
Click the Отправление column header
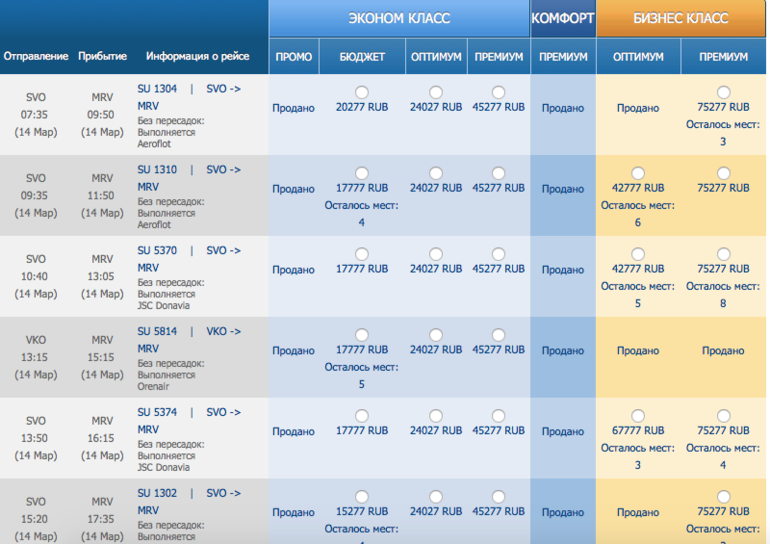pos(36,56)
